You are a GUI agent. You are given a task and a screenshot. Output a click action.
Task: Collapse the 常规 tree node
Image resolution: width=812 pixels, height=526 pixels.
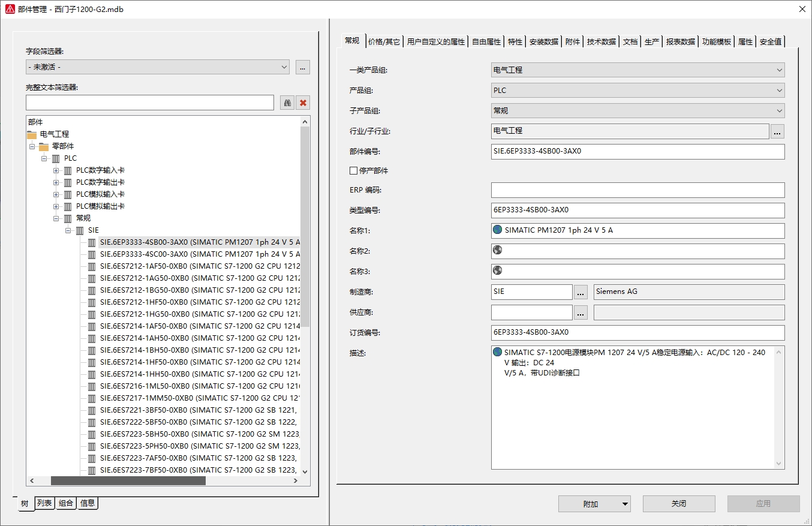coord(56,218)
